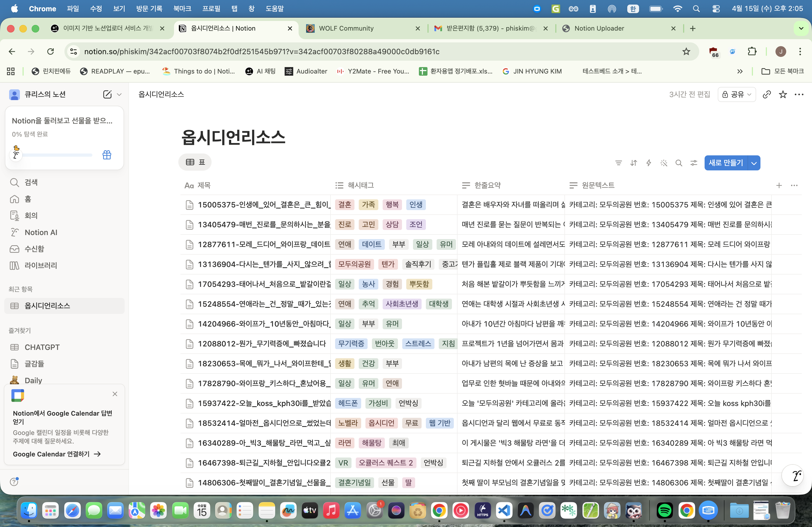The height and width of the screenshot is (527, 812).
Task: Click the 새로 만들기 button
Action: [x=726, y=163]
